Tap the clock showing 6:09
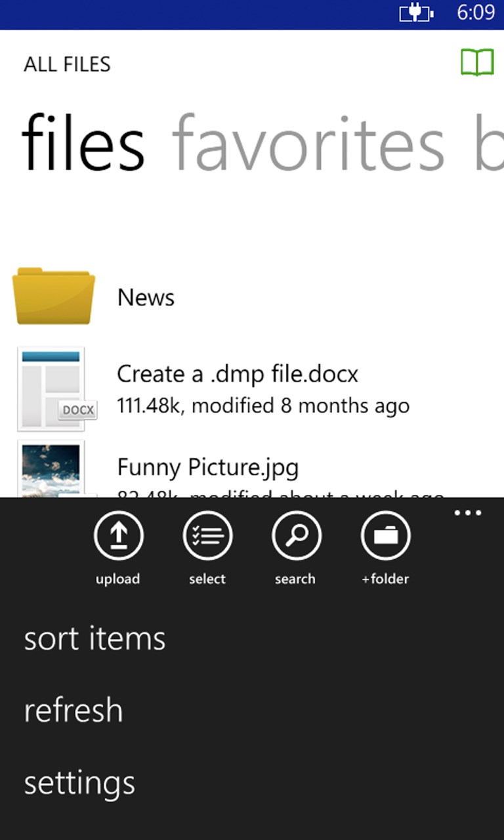This screenshot has height=840, width=504. point(476,13)
